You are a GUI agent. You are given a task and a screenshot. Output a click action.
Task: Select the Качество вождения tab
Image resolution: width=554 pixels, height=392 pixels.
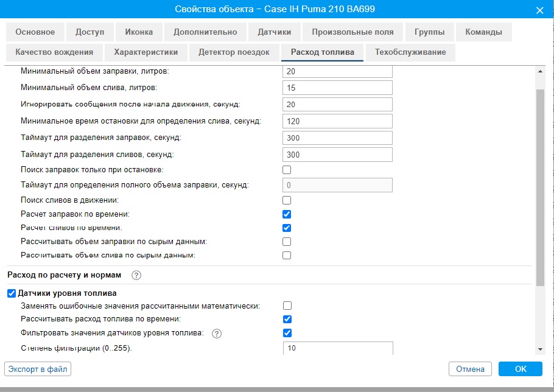coord(54,52)
